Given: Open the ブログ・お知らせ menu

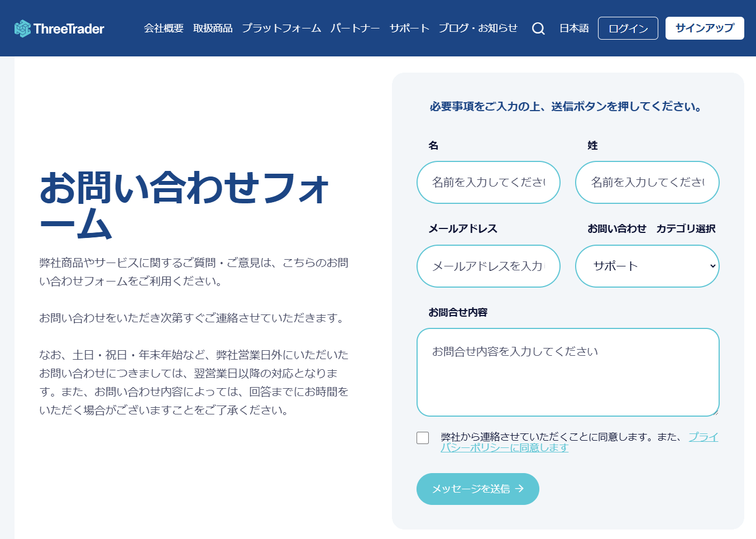Looking at the screenshot, I should click(478, 28).
